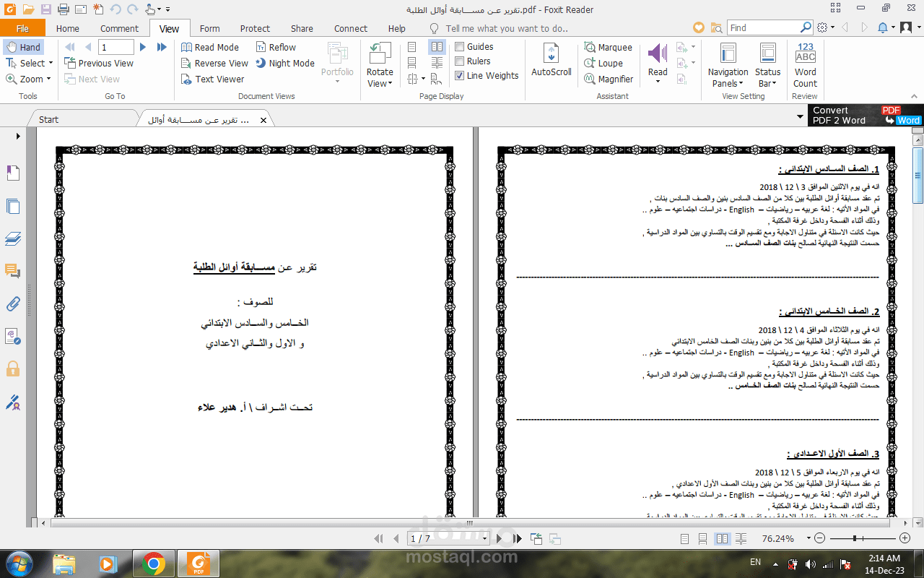Click the Open file icon in quick access
The height and width of the screenshot is (578, 924).
tap(28, 9)
